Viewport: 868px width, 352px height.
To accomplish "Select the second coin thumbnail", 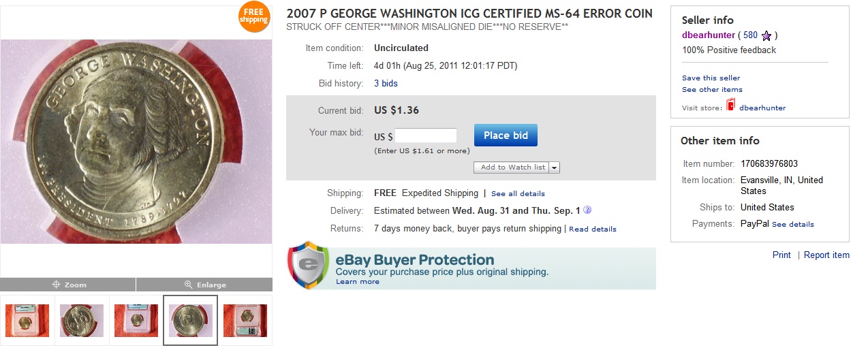I will (82, 321).
